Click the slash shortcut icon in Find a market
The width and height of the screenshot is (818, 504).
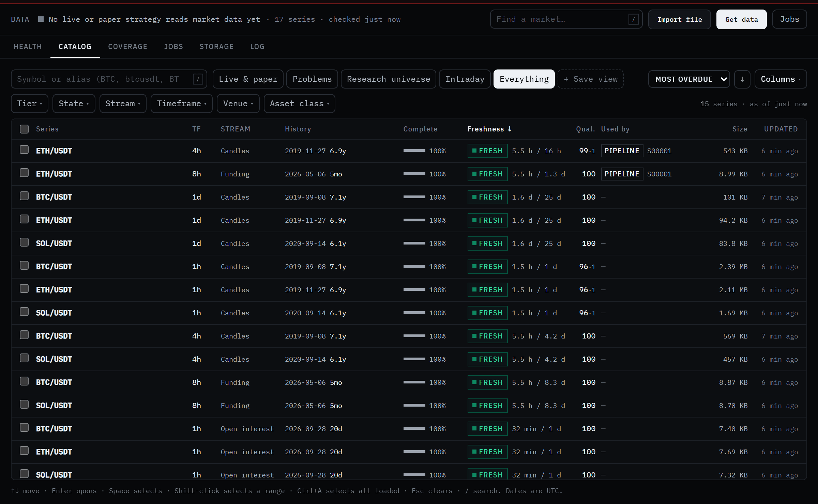633,19
